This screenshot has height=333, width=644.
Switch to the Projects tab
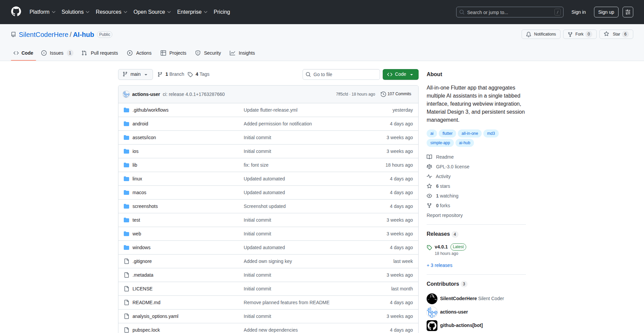pos(173,53)
